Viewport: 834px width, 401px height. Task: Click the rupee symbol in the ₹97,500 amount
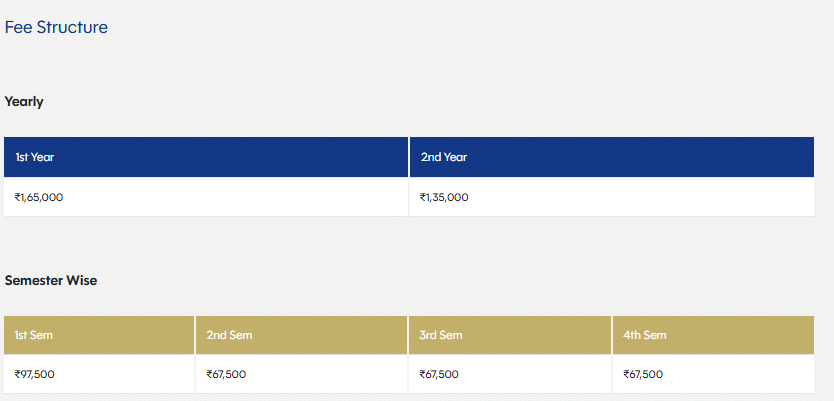click(18, 375)
